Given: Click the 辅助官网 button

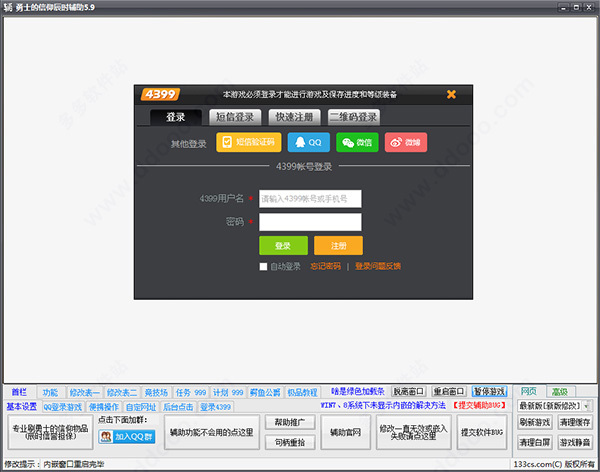Looking at the screenshot, I should coord(346,432).
